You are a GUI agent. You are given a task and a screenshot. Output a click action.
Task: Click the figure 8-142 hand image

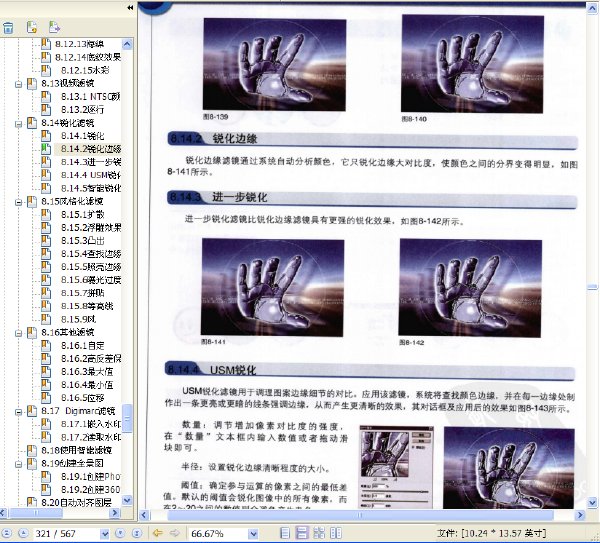(x=470, y=288)
